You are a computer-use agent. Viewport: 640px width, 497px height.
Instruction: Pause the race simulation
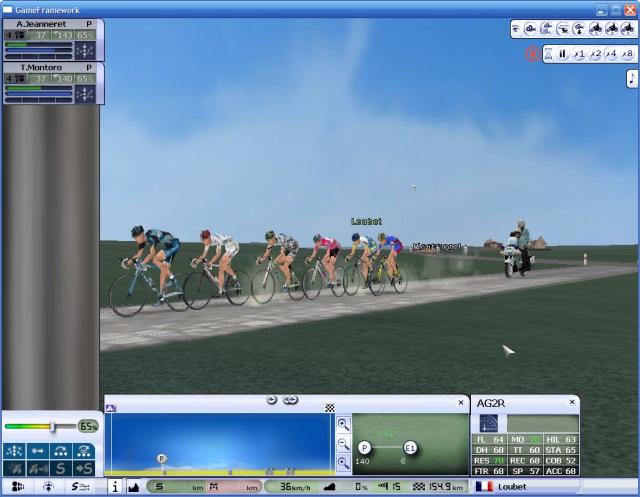click(x=563, y=54)
